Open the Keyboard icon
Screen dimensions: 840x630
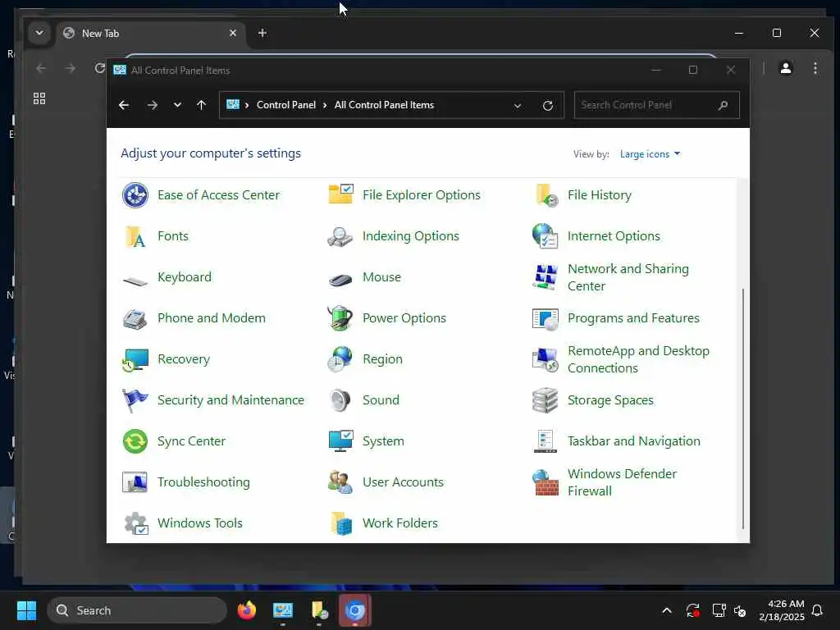tap(135, 281)
